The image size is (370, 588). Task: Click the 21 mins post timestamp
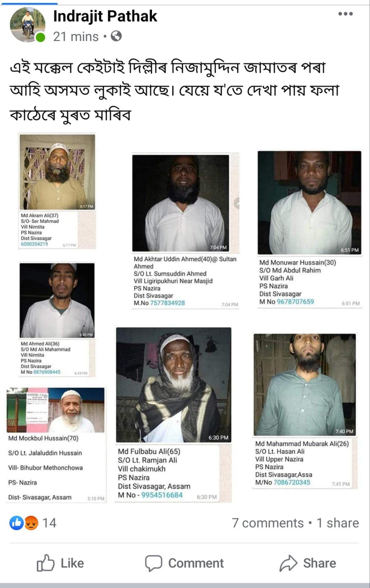click(76, 36)
